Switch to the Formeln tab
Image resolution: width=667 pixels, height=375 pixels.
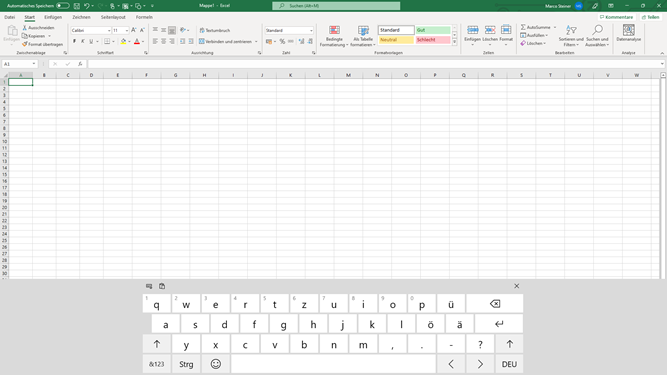[144, 17]
